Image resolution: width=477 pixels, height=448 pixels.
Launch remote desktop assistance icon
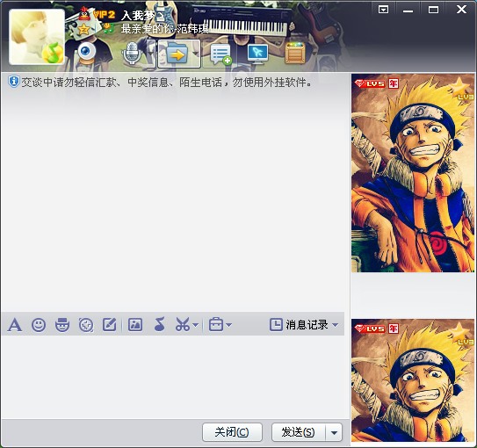coord(257,54)
